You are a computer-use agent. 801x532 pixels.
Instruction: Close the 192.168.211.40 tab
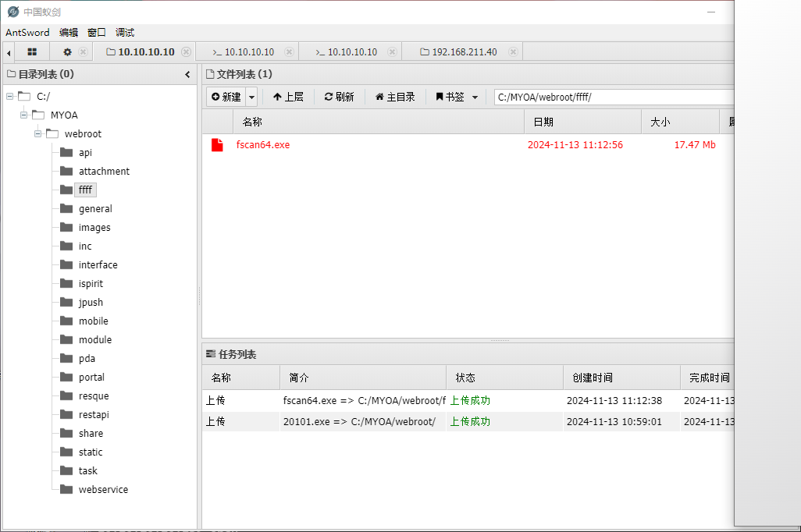513,52
